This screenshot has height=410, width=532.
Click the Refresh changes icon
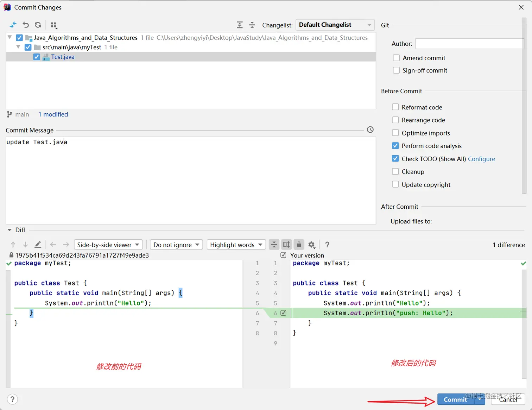click(x=38, y=25)
